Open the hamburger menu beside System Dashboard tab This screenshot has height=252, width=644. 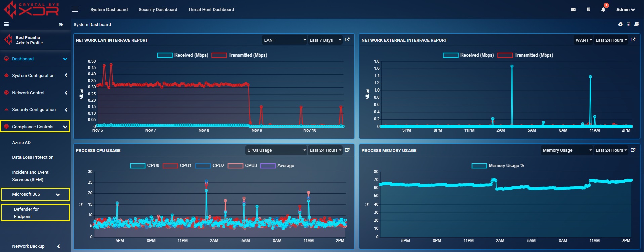pos(75,9)
